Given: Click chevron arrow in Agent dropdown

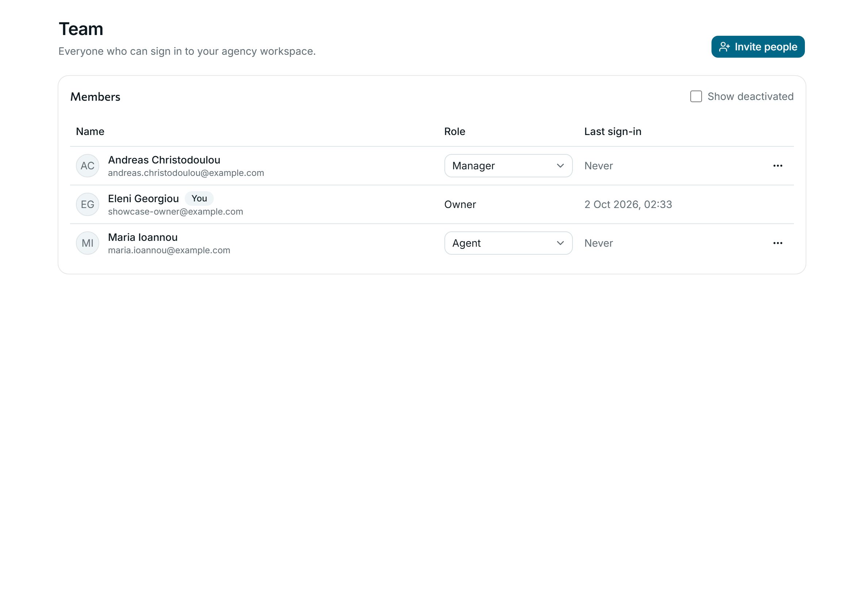Looking at the screenshot, I should click(560, 243).
